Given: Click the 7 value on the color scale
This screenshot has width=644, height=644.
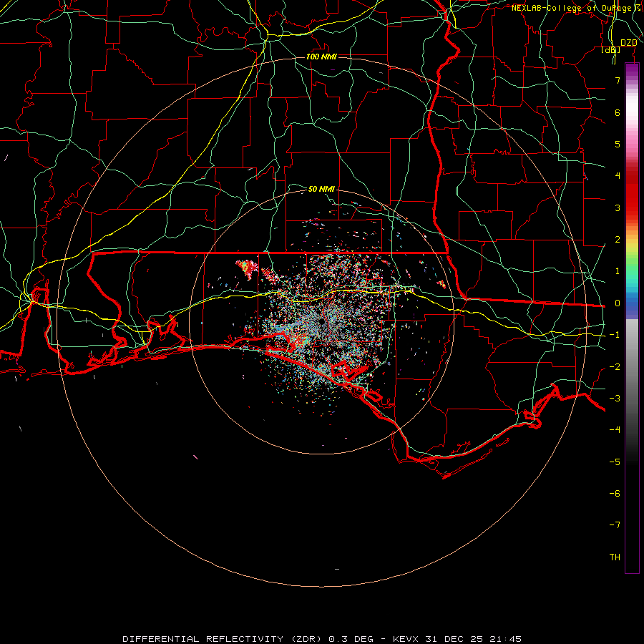Looking at the screenshot, I should pos(618,80).
